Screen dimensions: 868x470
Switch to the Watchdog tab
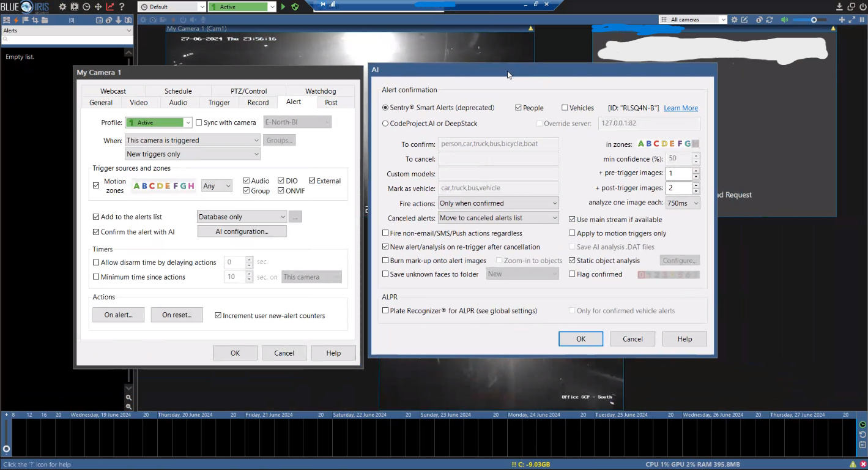(x=321, y=91)
